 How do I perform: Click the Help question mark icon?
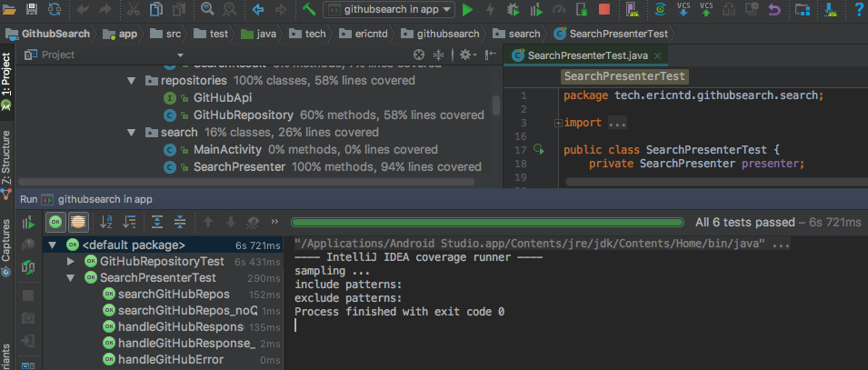[x=859, y=9]
